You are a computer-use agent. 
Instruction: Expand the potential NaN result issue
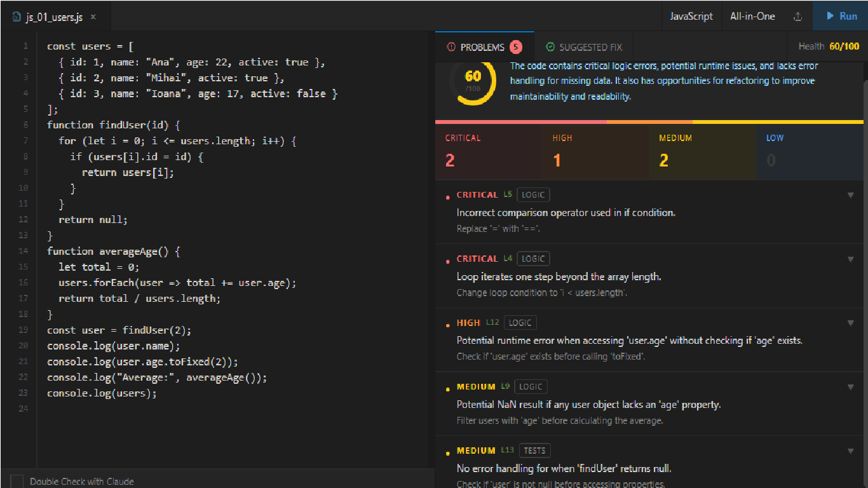point(850,387)
